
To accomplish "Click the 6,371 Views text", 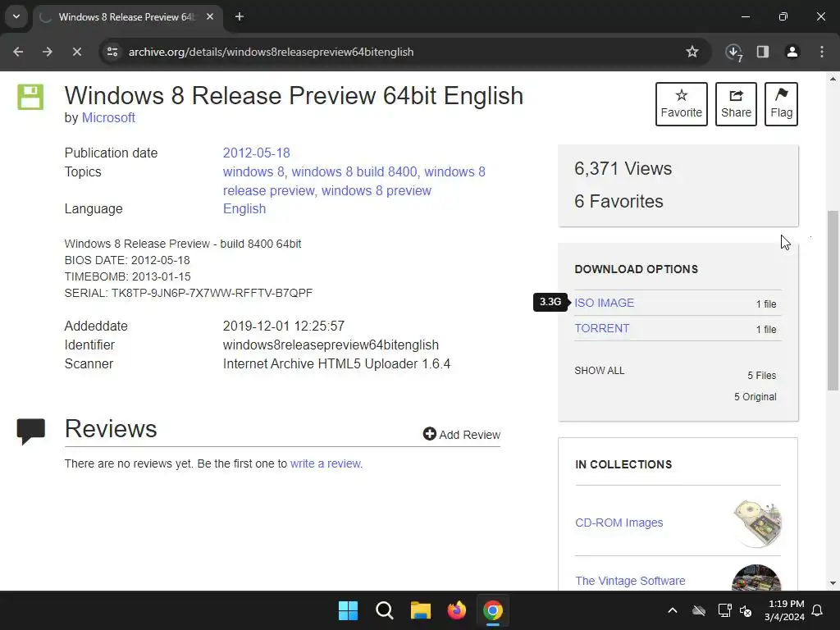I will (x=623, y=169).
